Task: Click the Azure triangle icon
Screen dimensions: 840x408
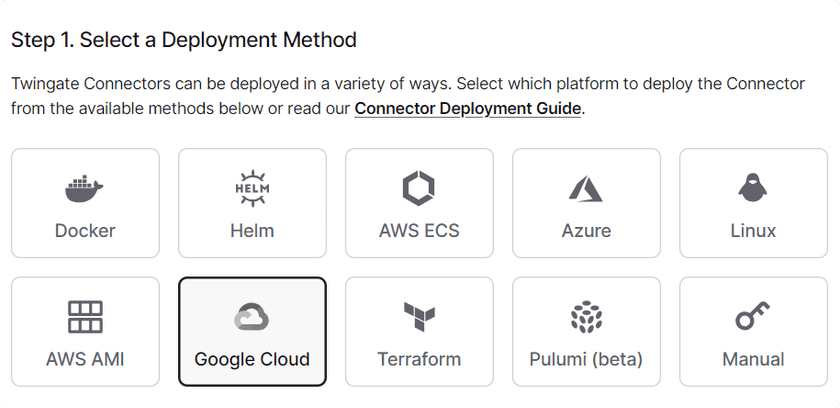Action: 586,188
